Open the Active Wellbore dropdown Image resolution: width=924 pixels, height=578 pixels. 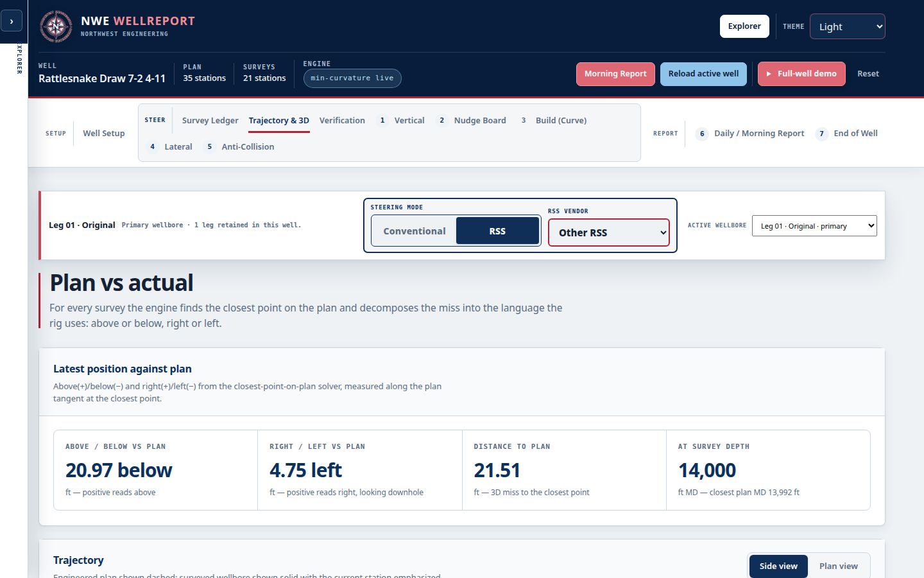[814, 226]
